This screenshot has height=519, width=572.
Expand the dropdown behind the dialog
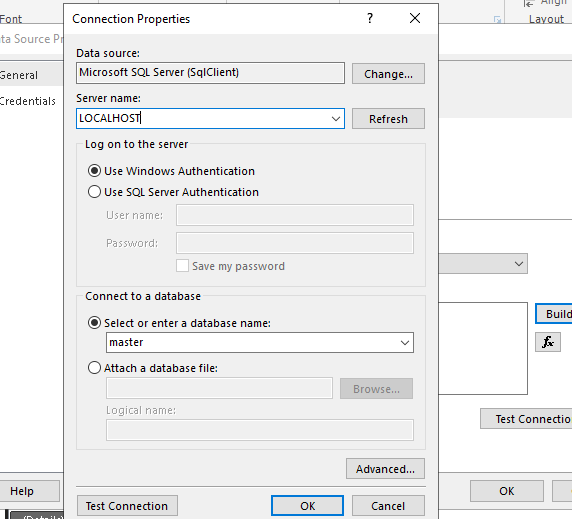(x=519, y=264)
